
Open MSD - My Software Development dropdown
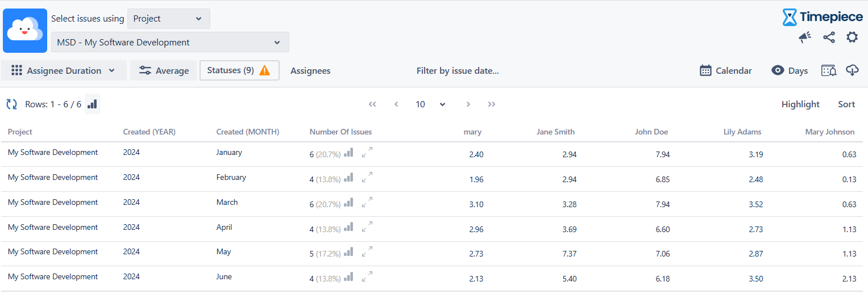(170, 42)
